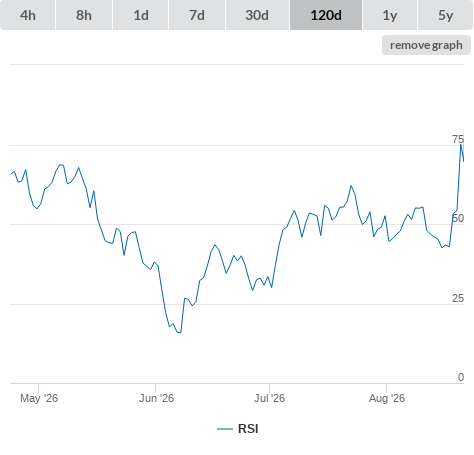Select the 30d time range tab
The image size is (474, 455).
click(257, 15)
